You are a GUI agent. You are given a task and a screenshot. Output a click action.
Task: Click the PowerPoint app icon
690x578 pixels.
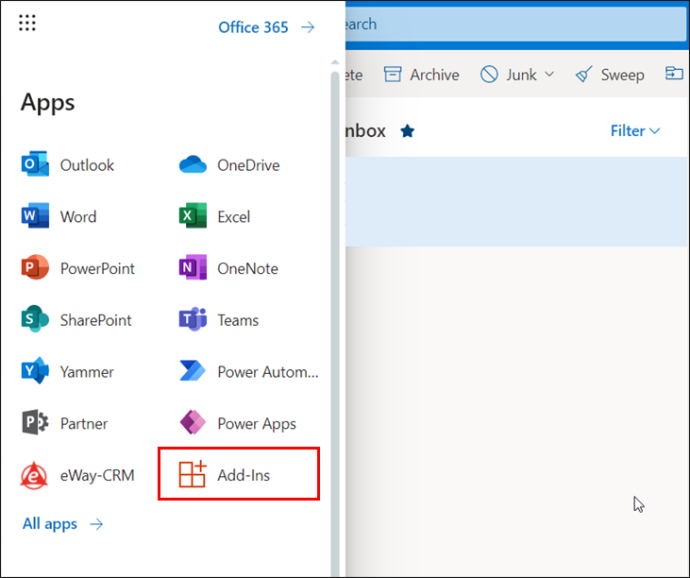[x=35, y=267]
